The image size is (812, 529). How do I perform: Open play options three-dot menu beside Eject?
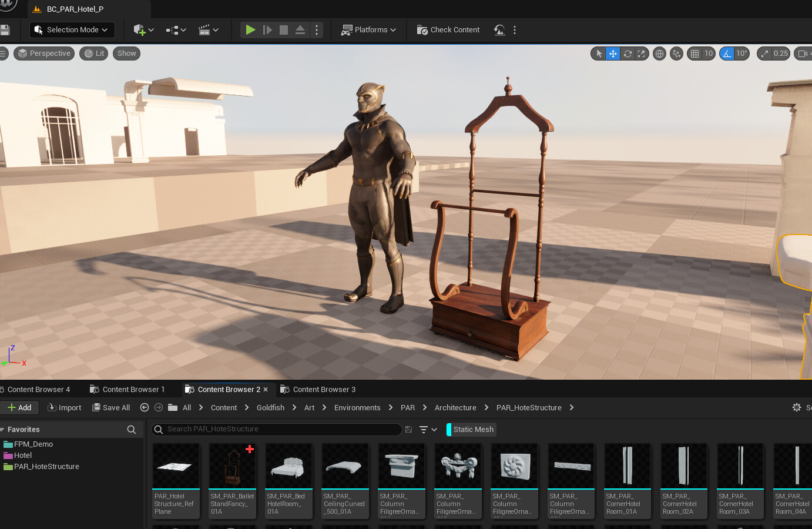(x=317, y=30)
